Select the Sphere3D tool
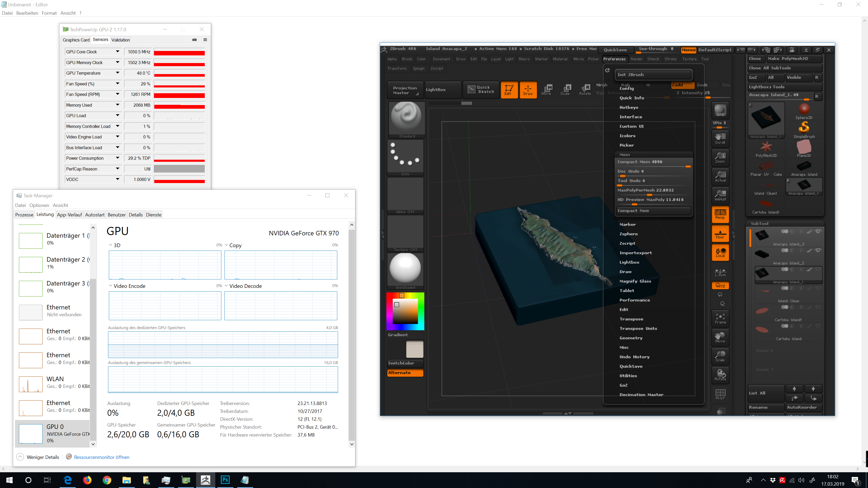 coord(804,111)
